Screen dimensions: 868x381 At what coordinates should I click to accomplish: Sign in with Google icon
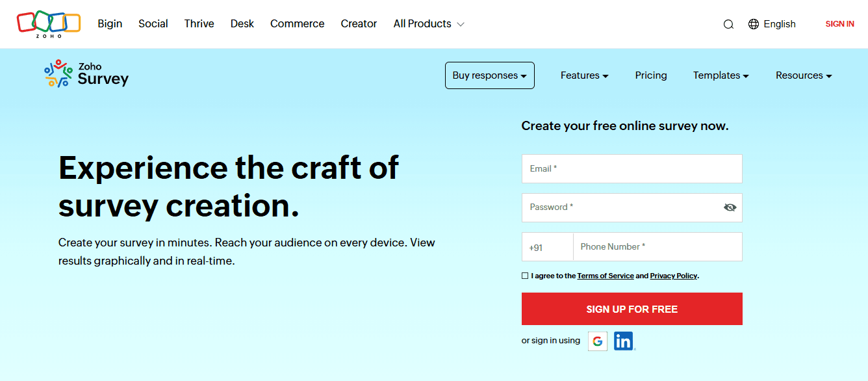pyautogui.click(x=598, y=341)
